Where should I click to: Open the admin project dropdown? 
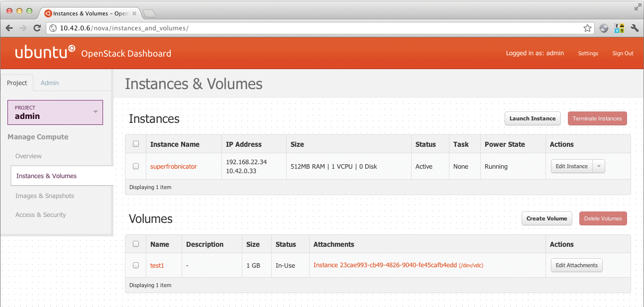55,112
